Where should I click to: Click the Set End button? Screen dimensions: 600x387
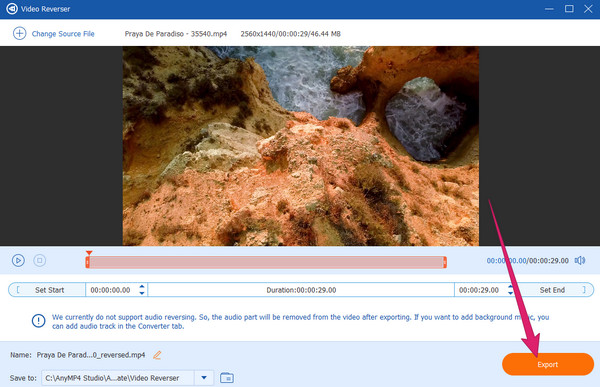coord(552,290)
